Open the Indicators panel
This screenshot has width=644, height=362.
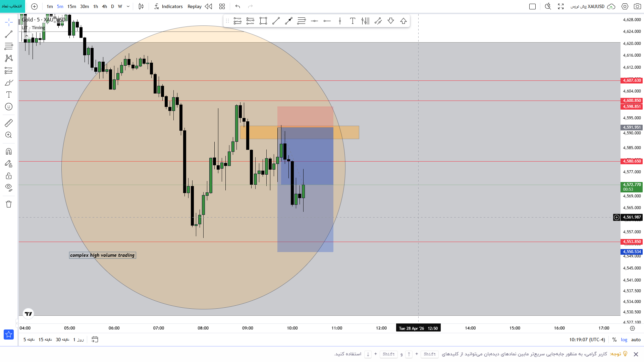pos(168,6)
